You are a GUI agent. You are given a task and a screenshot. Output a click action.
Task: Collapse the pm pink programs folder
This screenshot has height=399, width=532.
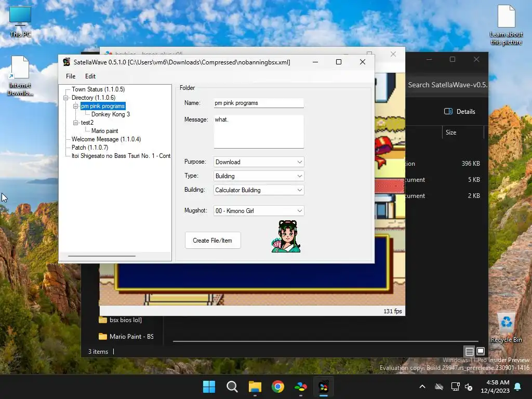[75, 106]
